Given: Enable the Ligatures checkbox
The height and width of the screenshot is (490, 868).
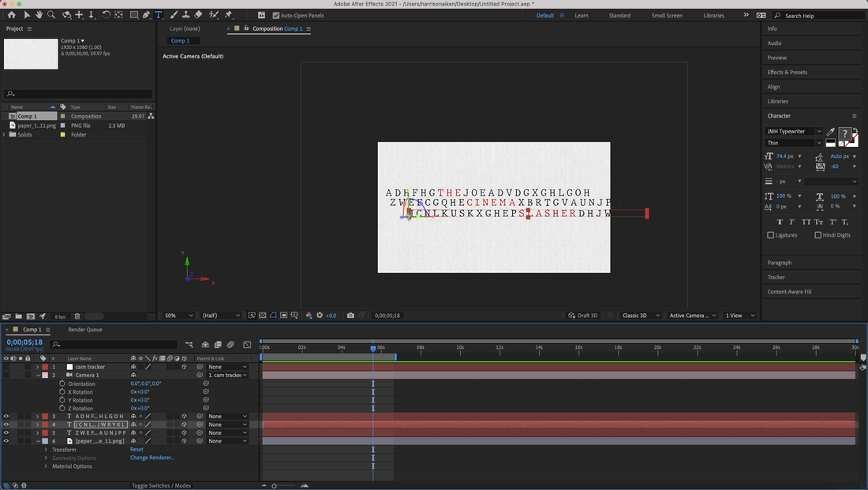Looking at the screenshot, I should [771, 235].
